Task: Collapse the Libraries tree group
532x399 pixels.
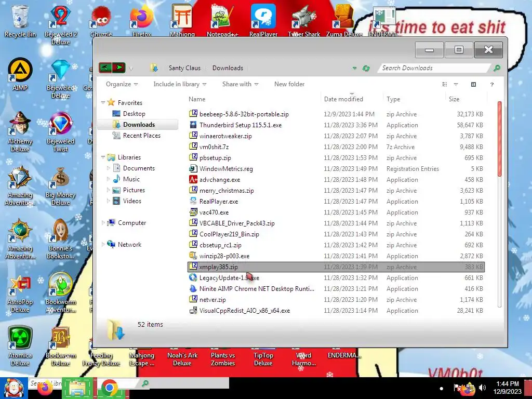Action: point(103,157)
